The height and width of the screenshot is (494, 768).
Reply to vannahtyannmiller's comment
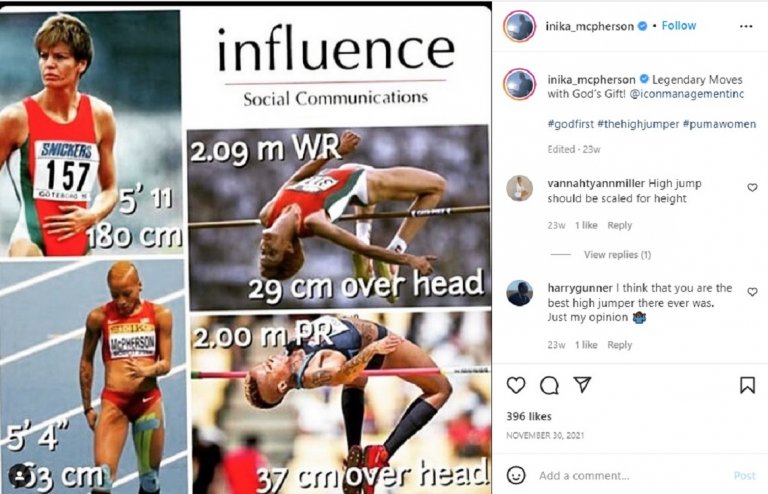620,225
